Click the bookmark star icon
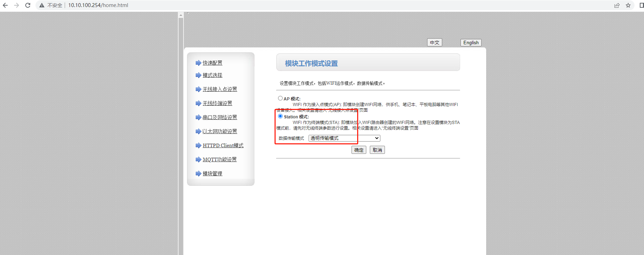The width and height of the screenshot is (644, 255). pos(628,5)
